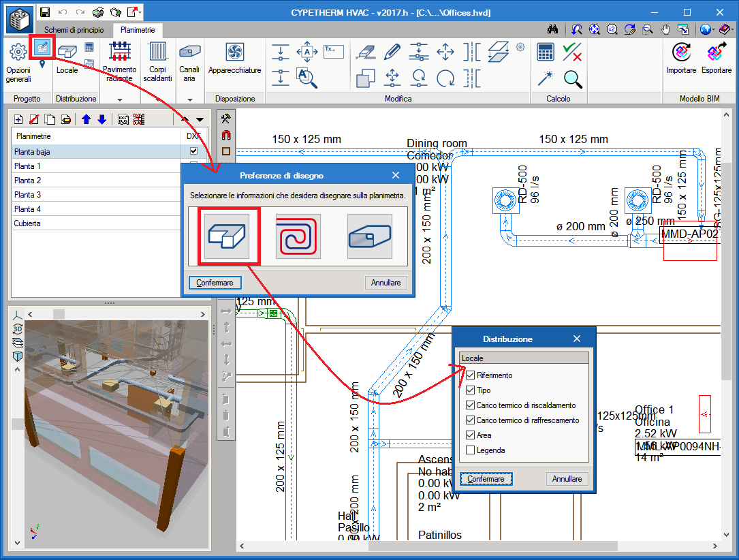Screen dimensions: 739x560
Task: Click Annullare in Preferenze di disegno dialog
Action: [x=386, y=283]
